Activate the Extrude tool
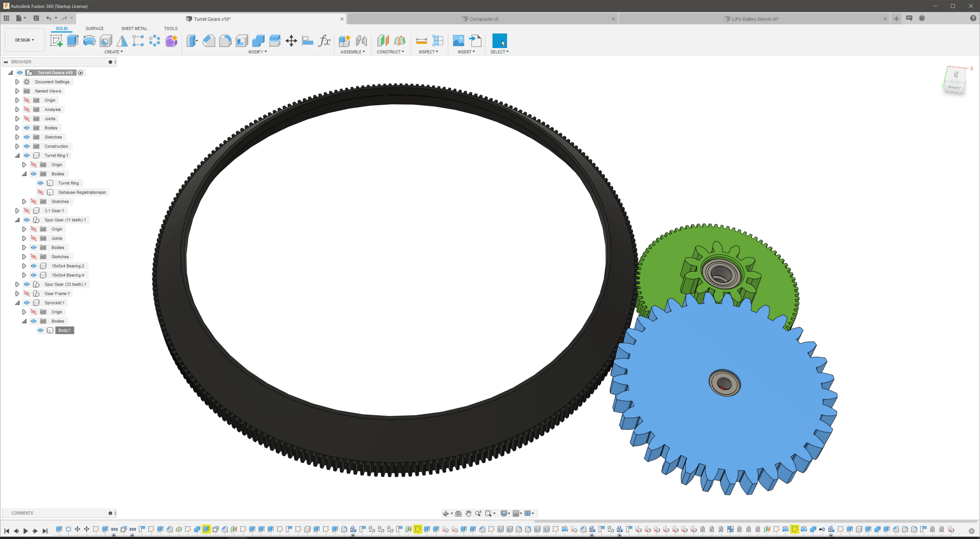The image size is (980, 539). (x=73, y=41)
